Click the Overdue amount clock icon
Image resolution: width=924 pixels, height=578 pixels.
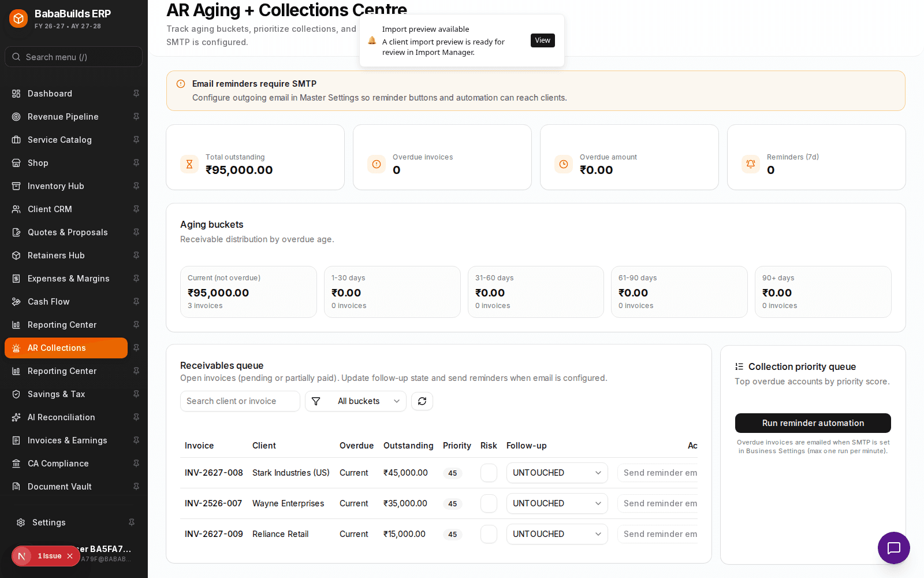(564, 164)
